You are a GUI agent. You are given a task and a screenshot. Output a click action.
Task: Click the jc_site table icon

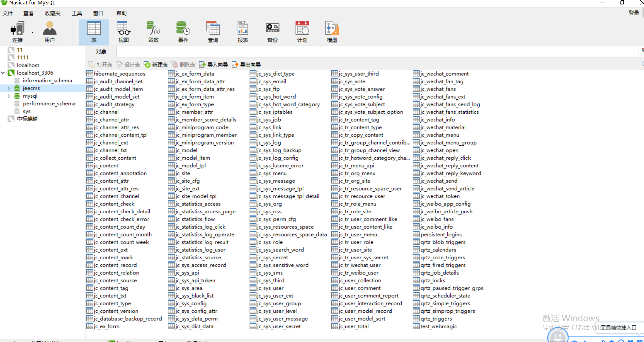171,173
